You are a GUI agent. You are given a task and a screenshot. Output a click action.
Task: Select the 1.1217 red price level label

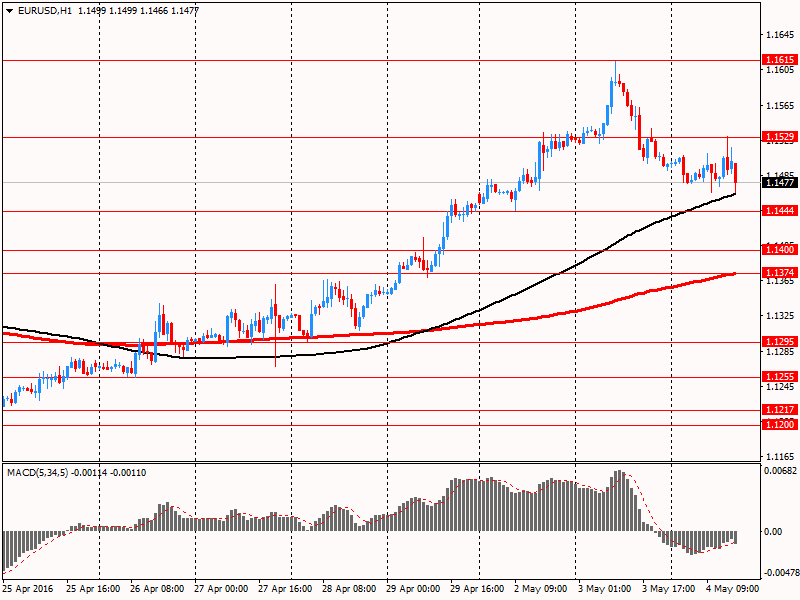(780, 410)
